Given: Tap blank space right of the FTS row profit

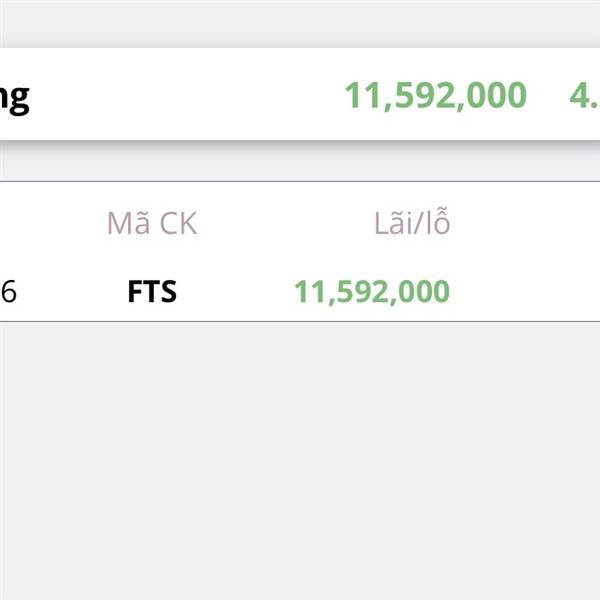Looking at the screenshot, I should pos(525,292).
